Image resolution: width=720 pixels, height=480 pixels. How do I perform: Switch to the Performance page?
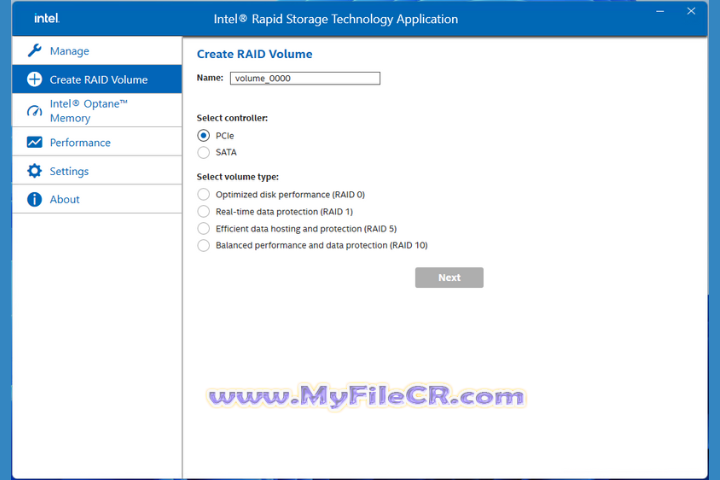click(x=97, y=142)
